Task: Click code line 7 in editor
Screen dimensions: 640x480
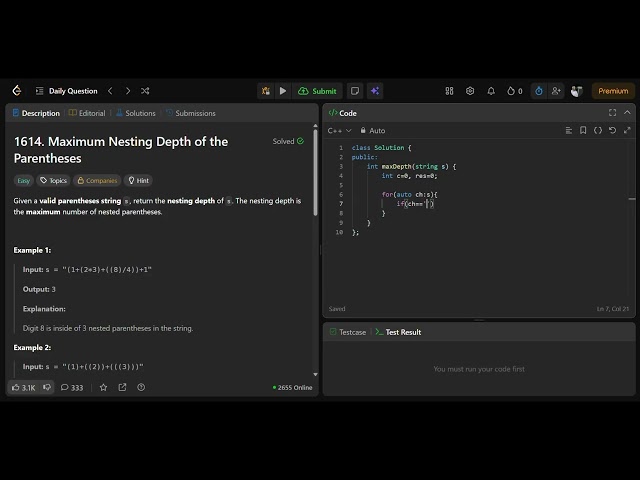Action: (x=416, y=204)
